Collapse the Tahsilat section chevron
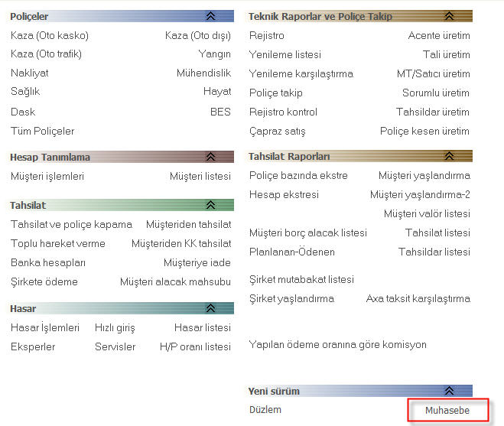Screen dimensions: 504x426 210,205
